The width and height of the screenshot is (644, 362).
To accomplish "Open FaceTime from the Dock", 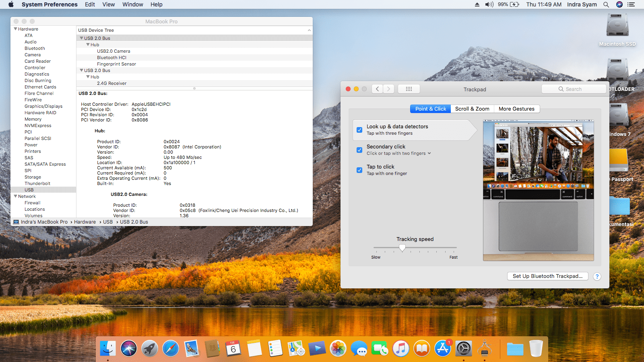I will (380, 348).
